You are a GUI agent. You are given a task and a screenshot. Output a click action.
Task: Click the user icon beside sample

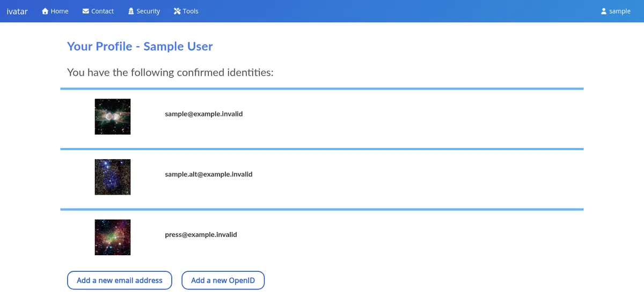tap(604, 11)
